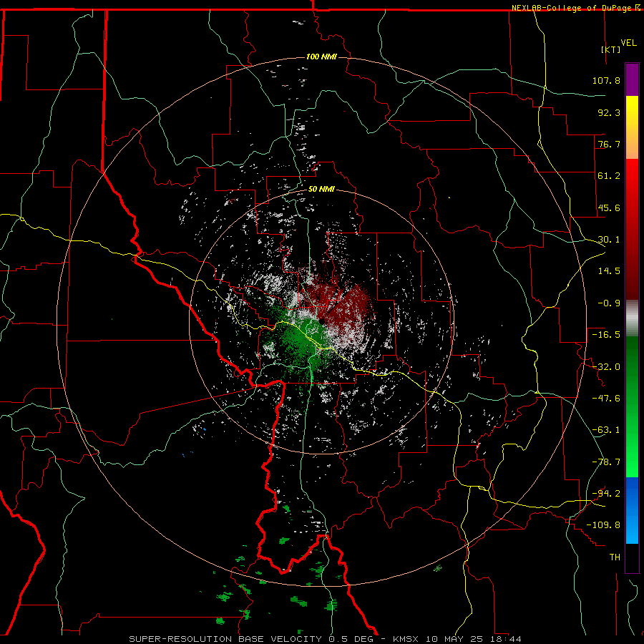Select the -109.8 velocity scale value
The image size is (644, 644).
coord(603,525)
